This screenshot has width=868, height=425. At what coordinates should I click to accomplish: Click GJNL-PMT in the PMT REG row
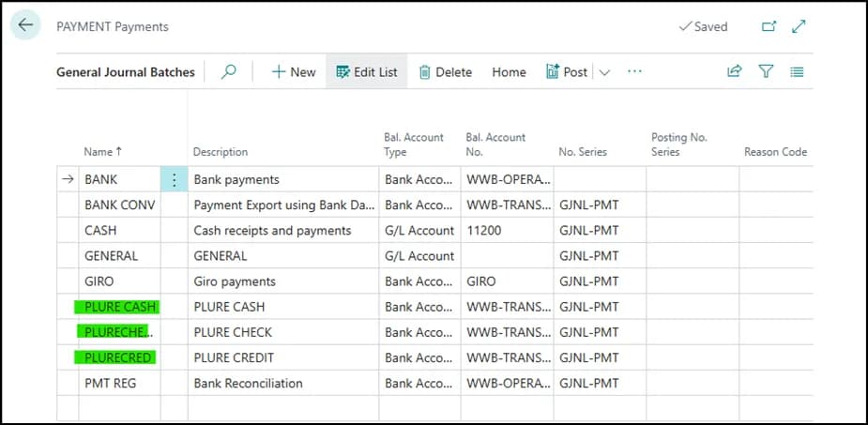[x=589, y=384]
